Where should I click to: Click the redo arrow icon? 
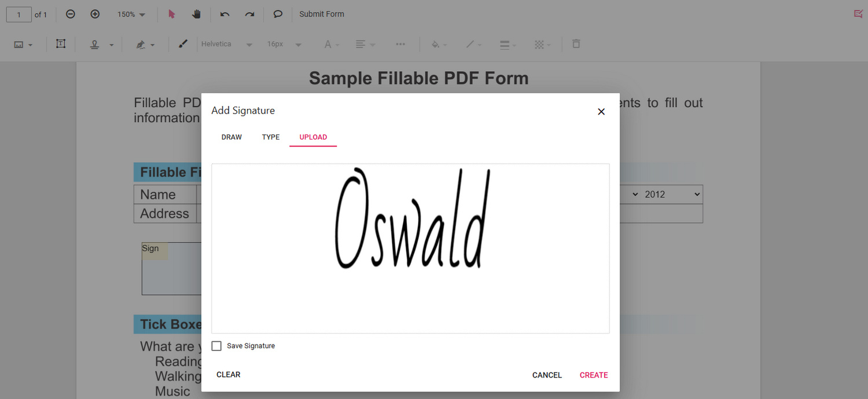coord(249,14)
